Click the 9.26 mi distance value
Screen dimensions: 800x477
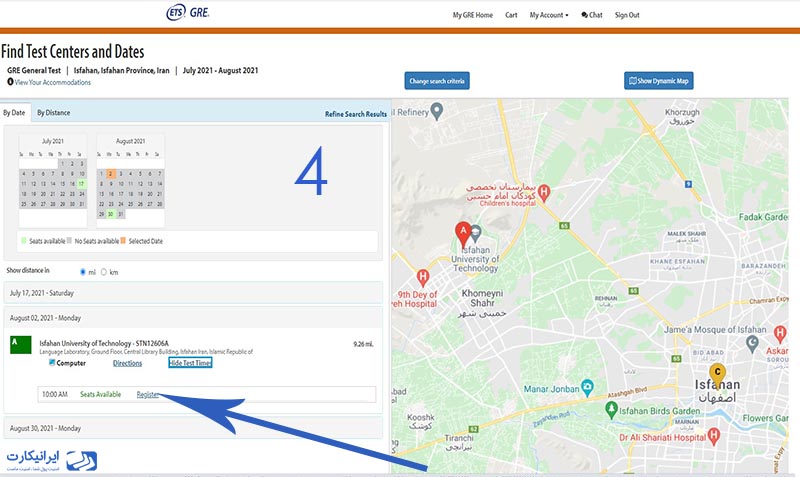(363, 344)
